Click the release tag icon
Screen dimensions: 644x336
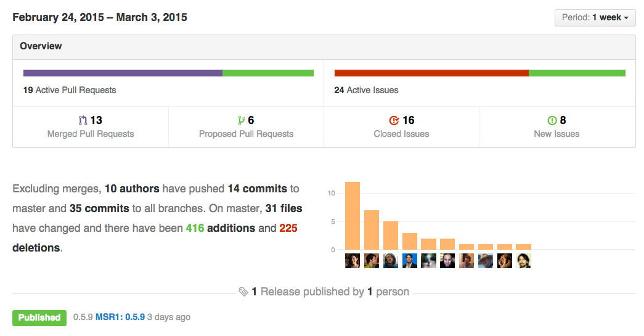[243, 292]
